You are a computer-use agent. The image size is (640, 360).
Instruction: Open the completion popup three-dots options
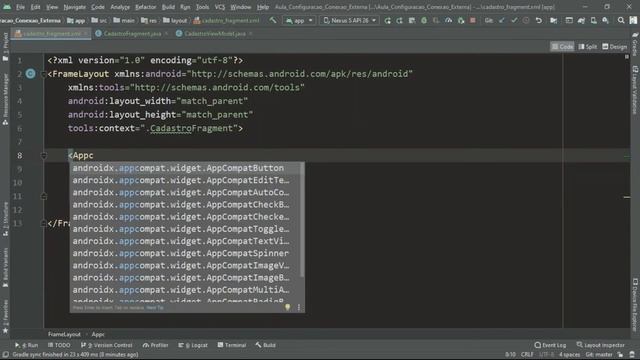pos(299,307)
